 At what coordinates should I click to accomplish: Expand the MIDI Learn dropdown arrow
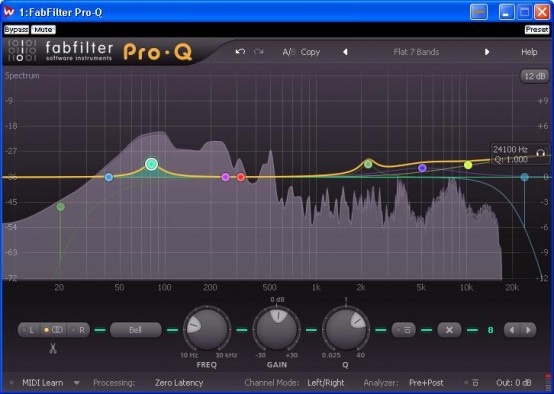[76, 383]
